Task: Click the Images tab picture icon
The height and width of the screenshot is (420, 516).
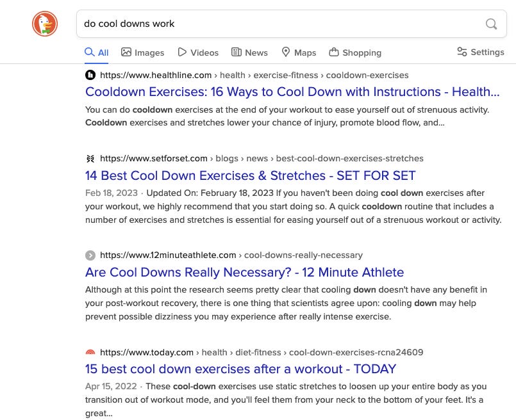Action: coord(126,52)
